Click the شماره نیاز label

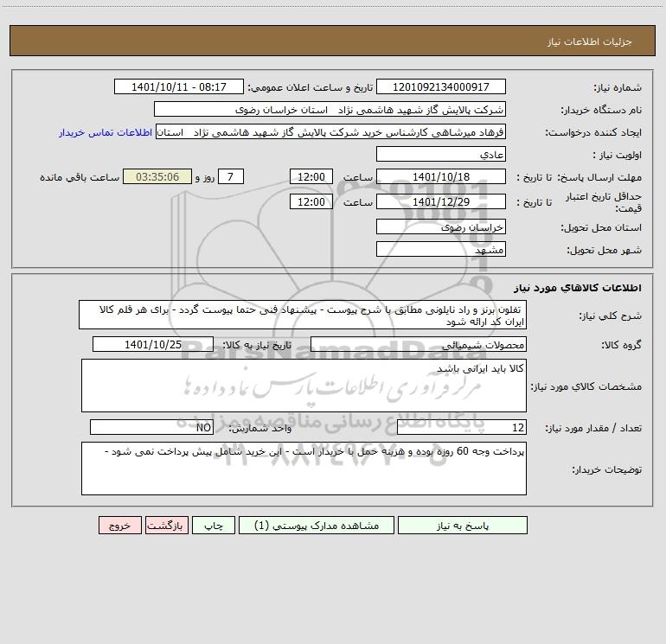[x=618, y=88]
